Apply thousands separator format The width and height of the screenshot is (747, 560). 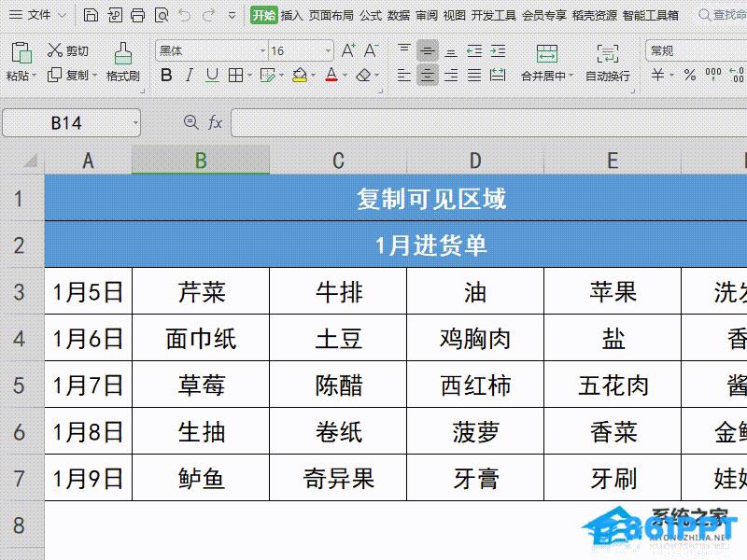[713, 75]
